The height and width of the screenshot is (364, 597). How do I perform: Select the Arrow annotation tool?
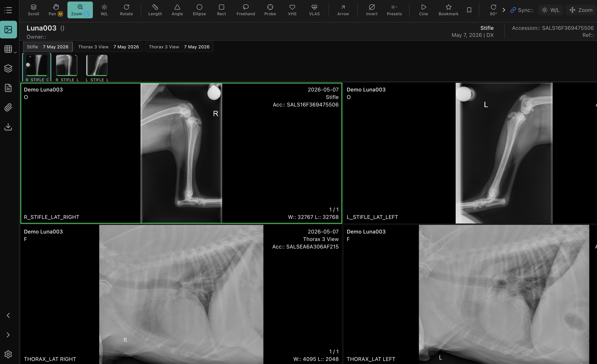[x=343, y=10]
